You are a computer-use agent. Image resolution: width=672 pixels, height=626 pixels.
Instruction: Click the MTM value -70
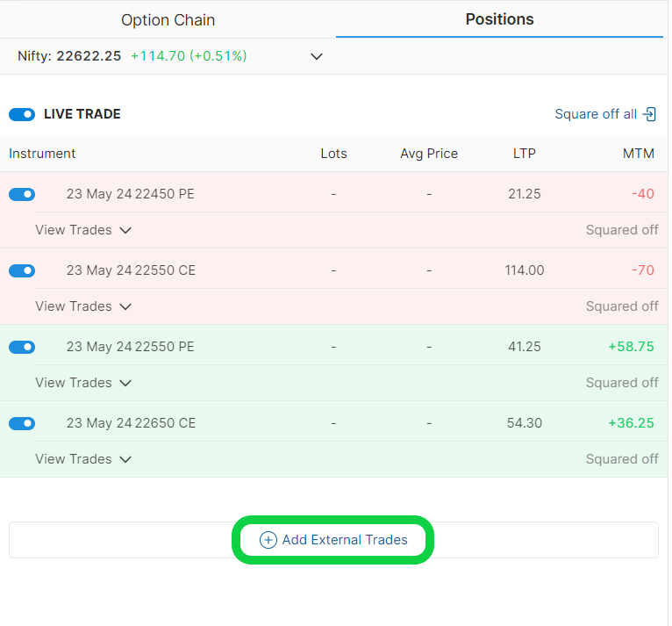(643, 270)
